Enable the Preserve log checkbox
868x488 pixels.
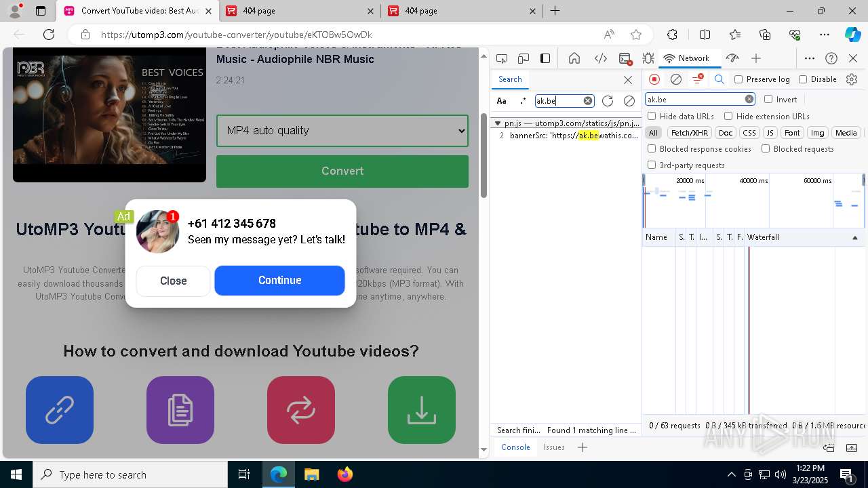tap(738, 79)
